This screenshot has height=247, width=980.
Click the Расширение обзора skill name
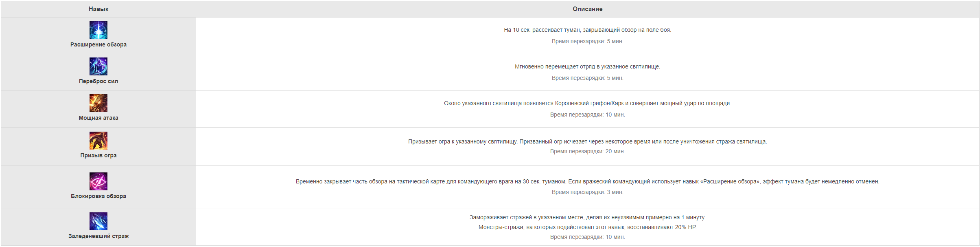click(x=98, y=44)
